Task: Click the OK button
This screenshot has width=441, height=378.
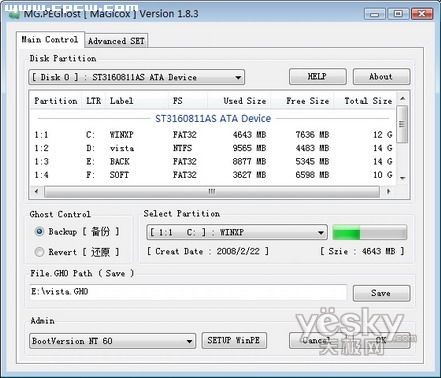Action: point(381,340)
